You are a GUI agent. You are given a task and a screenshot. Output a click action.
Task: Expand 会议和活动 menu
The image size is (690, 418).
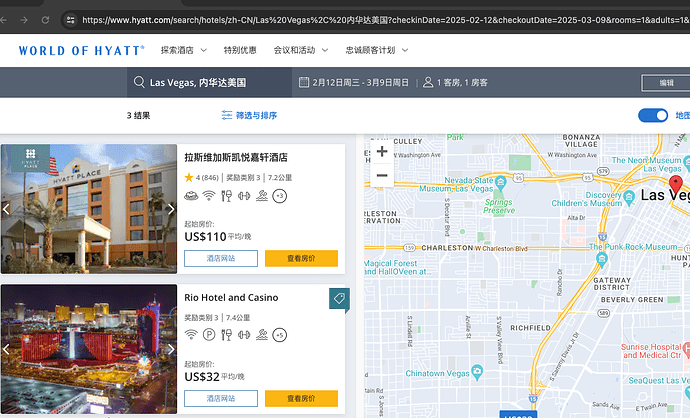[301, 50]
